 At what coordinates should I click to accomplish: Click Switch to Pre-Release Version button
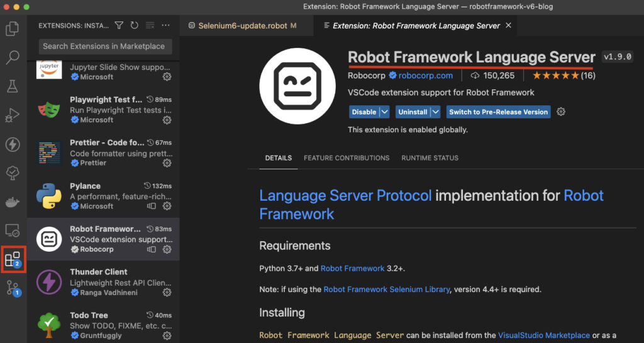coord(499,112)
